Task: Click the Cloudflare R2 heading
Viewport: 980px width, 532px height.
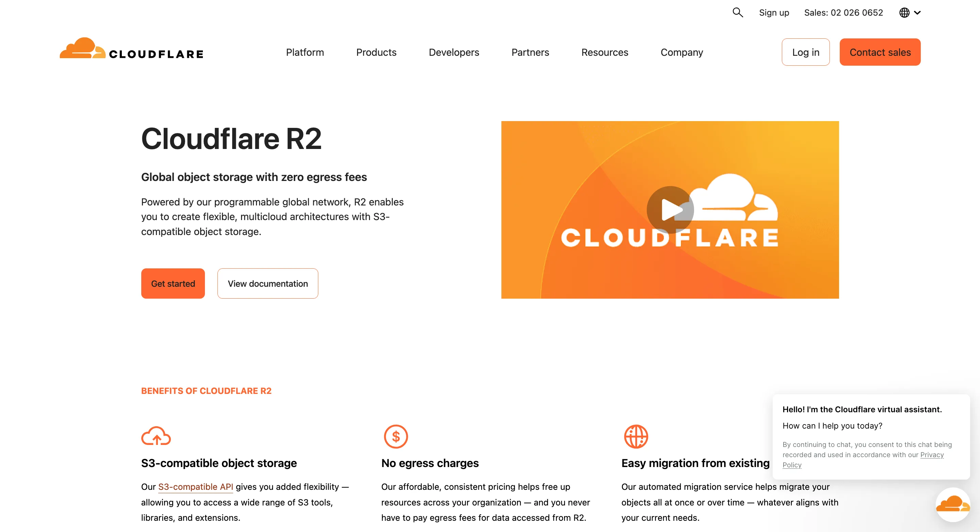Action: click(x=231, y=138)
